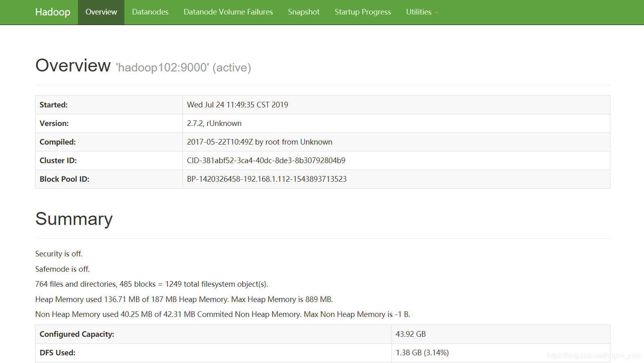Screen dimensions: 644x363
Task: Select the Cluster ID: label
Action: [x=58, y=160]
